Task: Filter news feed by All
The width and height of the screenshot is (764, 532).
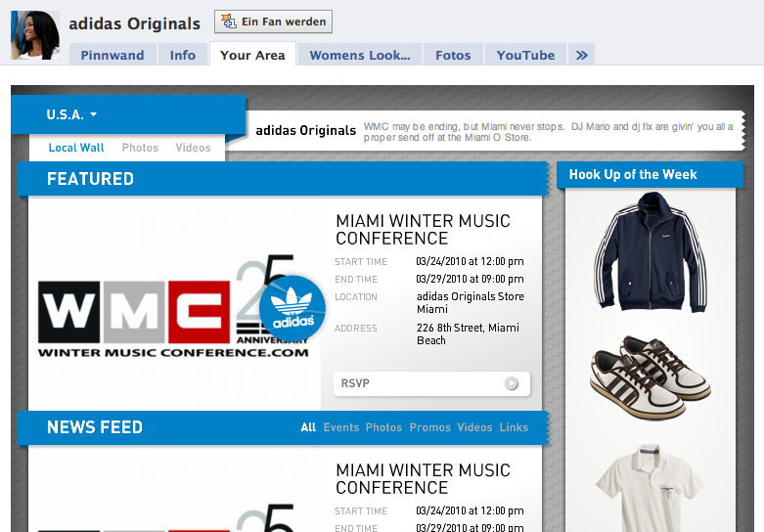Action: tap(308, 427)
